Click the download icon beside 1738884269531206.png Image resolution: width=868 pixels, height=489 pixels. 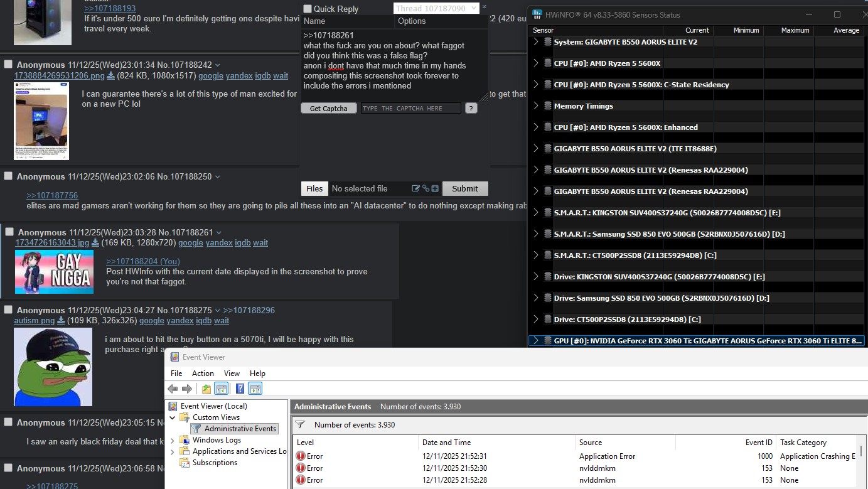pos(111,76)
